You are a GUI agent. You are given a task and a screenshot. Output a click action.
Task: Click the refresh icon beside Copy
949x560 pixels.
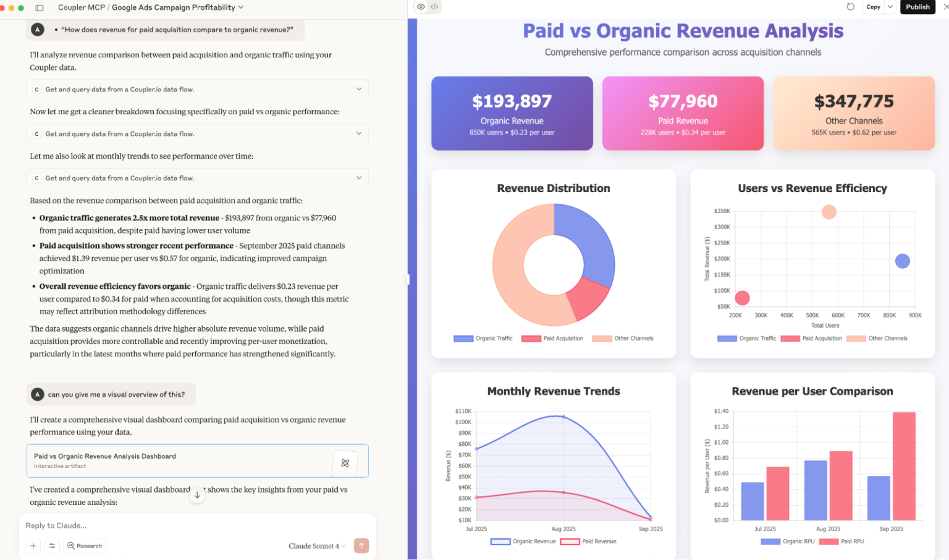click(851, 7)
